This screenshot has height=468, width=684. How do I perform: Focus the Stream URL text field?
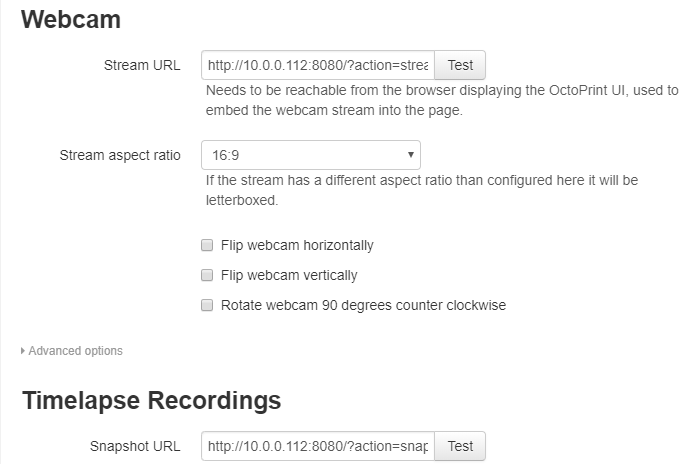coord(318,66)
